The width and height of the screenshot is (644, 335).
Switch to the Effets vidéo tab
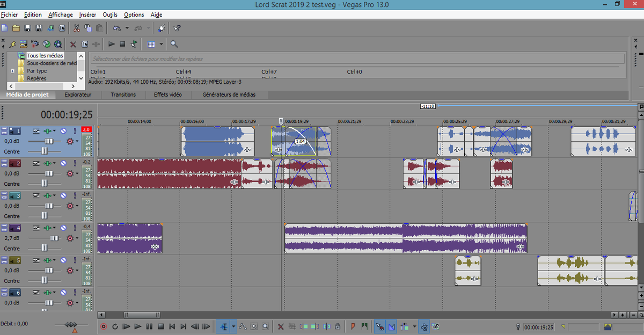(168, 94)
